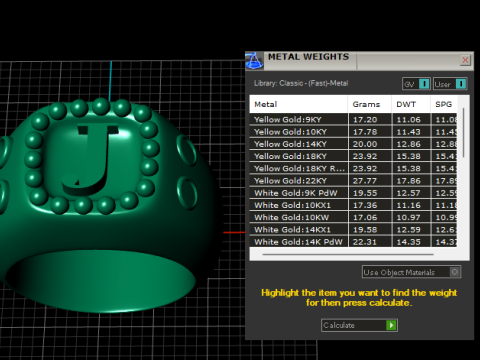Click the Metal Weights scale icon
Screen dimensions: 480x360
(254, 61)
